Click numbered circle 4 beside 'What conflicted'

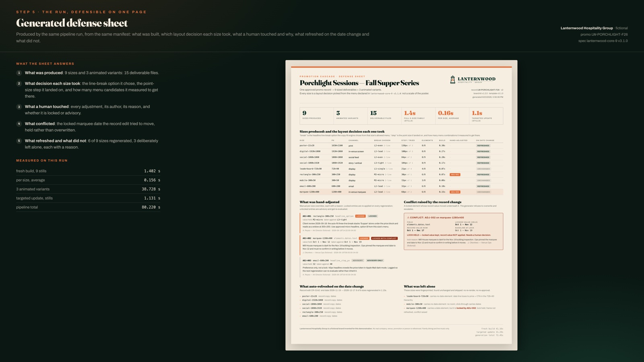[x=19, y=124]
